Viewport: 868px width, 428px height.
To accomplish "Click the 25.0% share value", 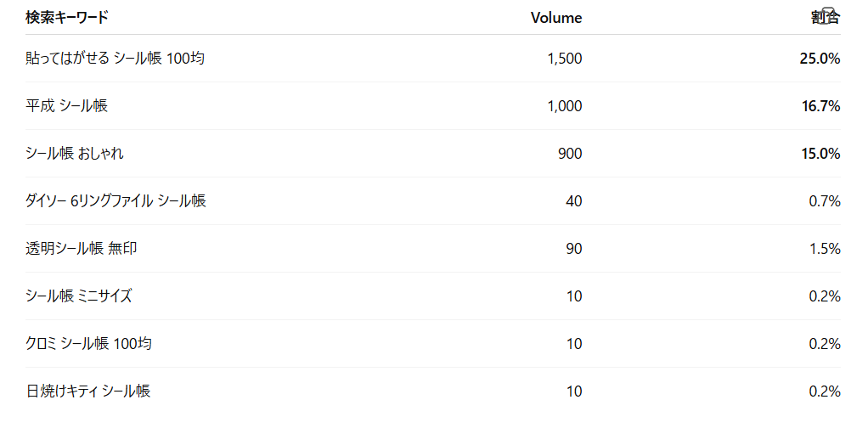I will tap(820, 59).
